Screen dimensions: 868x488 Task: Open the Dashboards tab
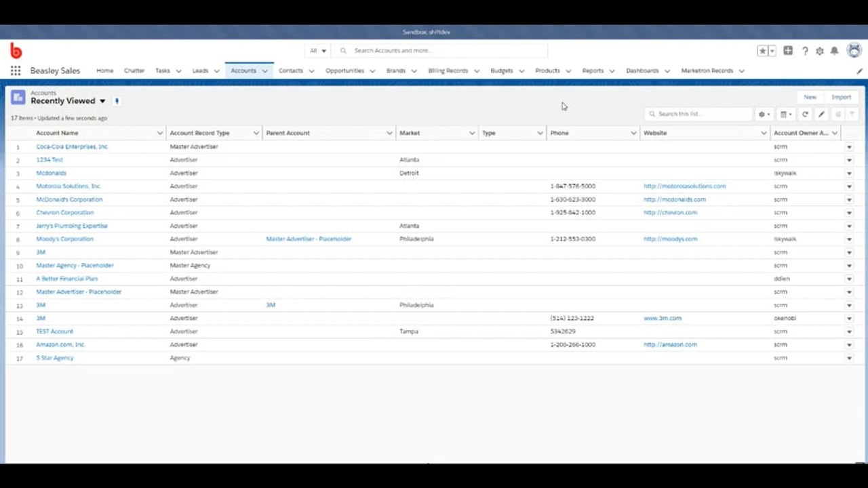[x=642, y=70]
